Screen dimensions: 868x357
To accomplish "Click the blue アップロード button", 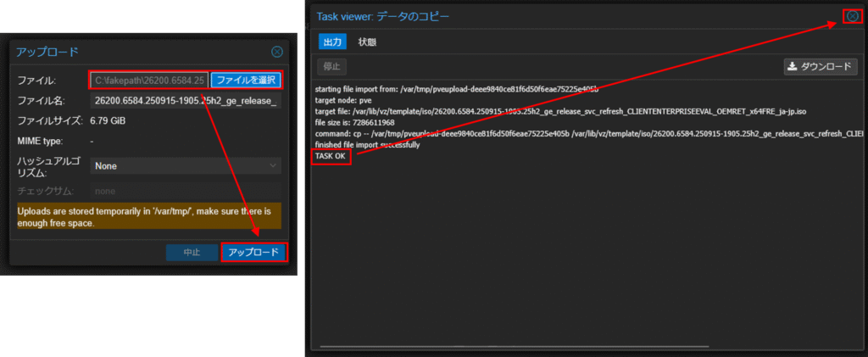I will pyautogui.click(x=254, y=253).
